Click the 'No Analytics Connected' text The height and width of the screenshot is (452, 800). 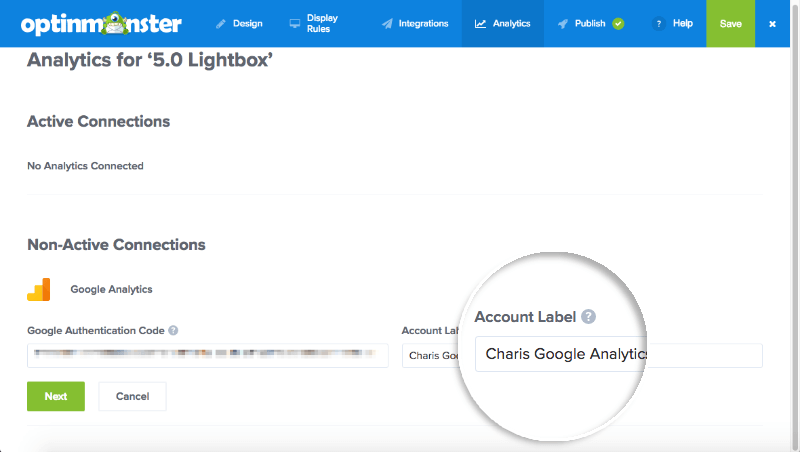tap(85, 166)
